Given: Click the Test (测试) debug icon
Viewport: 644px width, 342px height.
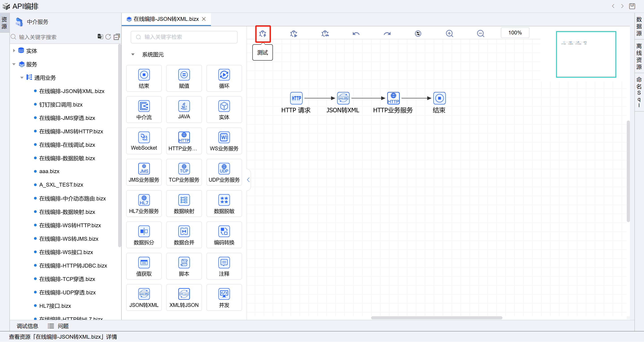Looking at the screenshot, I should (x=263, y=34).
